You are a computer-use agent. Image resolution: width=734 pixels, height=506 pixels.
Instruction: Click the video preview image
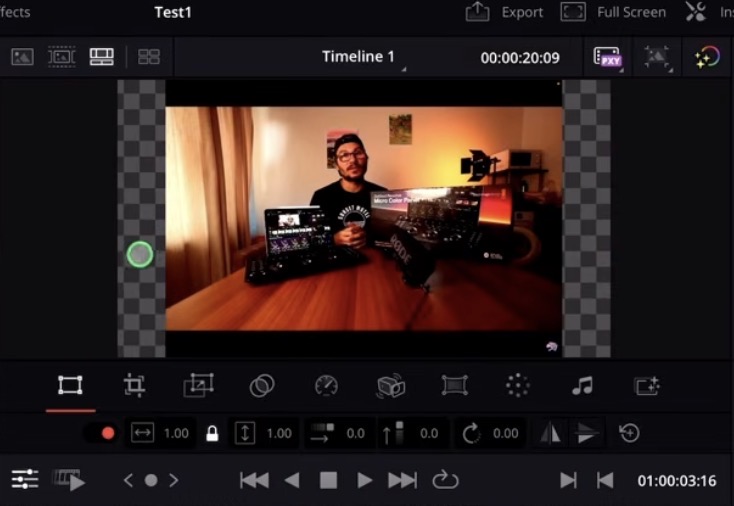pyautogui.click(x=364, y=219)
